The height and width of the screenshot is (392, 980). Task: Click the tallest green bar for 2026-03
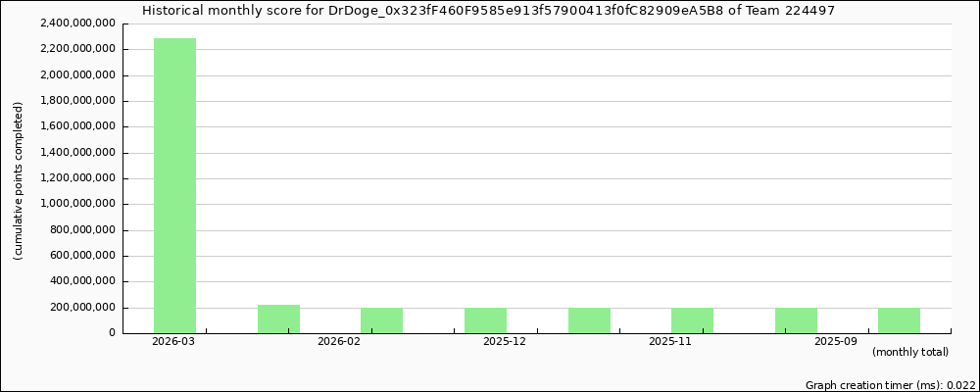174,185
